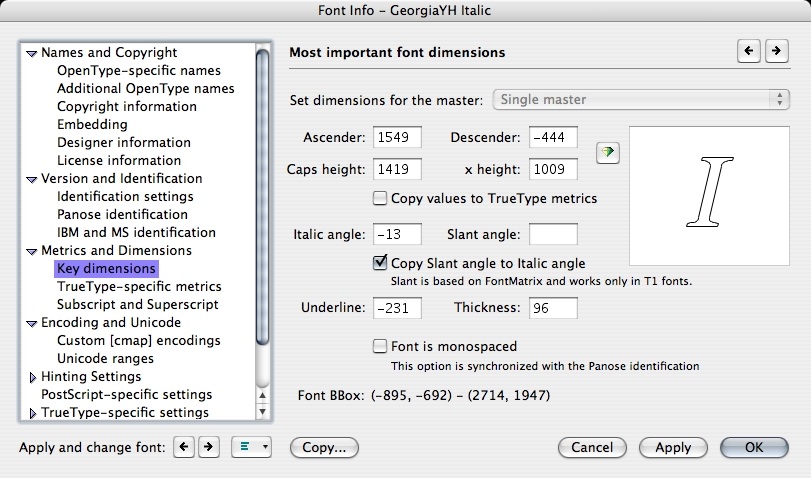Viewport: 811px width, 478px height.
Task: Collapse the Metrics and Dimensions section
Action: pyautogui.click(x=32, y=251)
